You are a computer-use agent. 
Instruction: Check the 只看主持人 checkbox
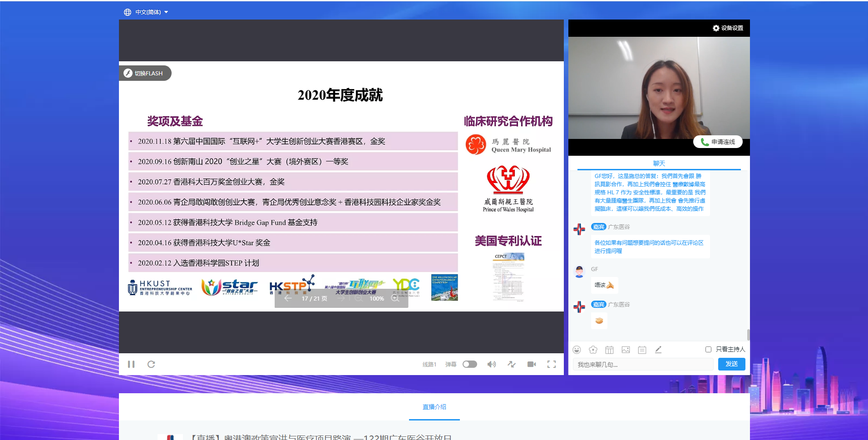click(708, 349)
